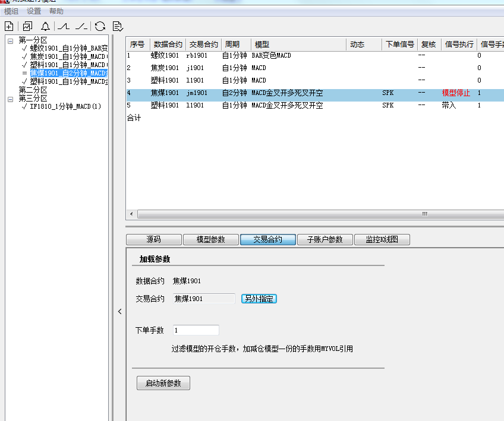Open the chart view toolbar icon

click(27, 26)
